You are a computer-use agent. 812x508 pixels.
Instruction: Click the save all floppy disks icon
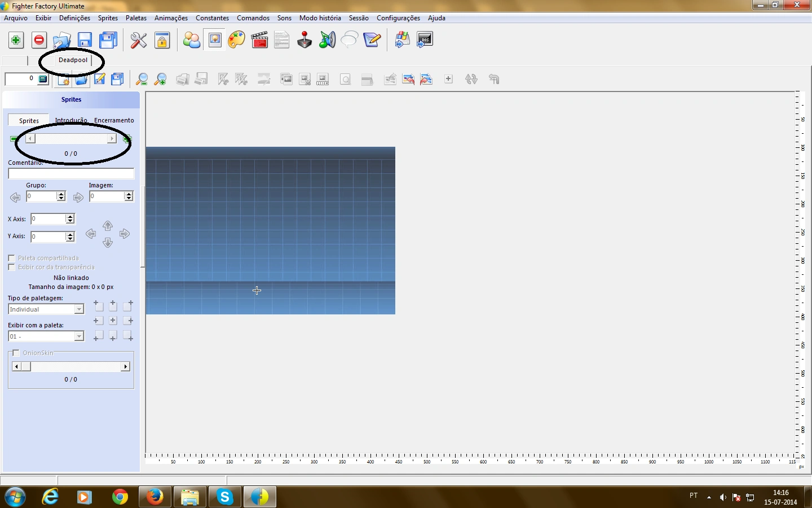108,40
